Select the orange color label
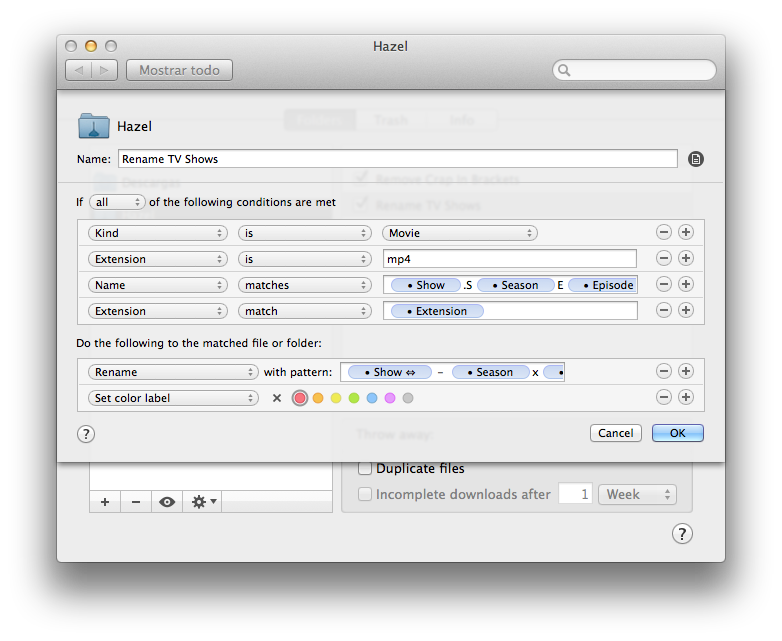Image resolution: width=782 pixels, height=641 pixels. [x=318, y=398]
